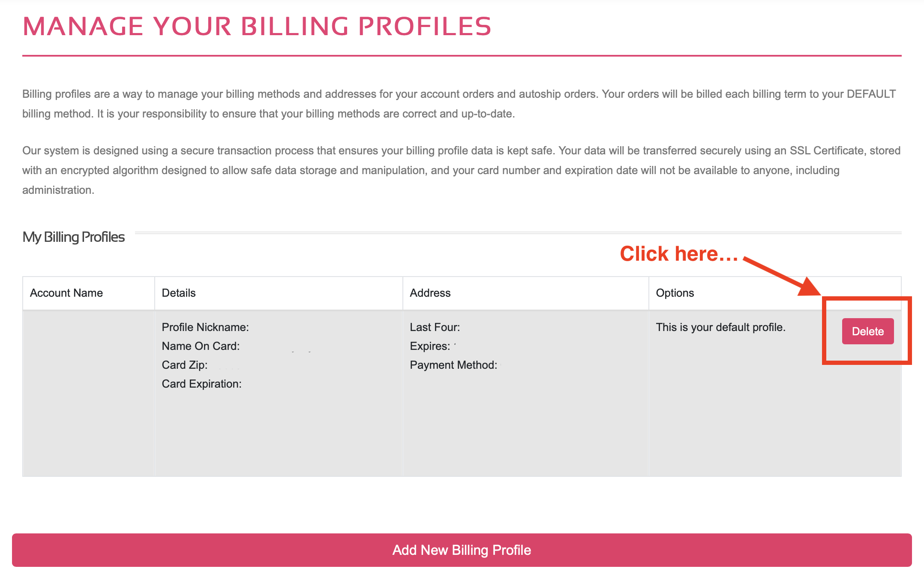Click the Manage Your Billing Profiles title
Screen dimensions: 924x578
(257, 27)
